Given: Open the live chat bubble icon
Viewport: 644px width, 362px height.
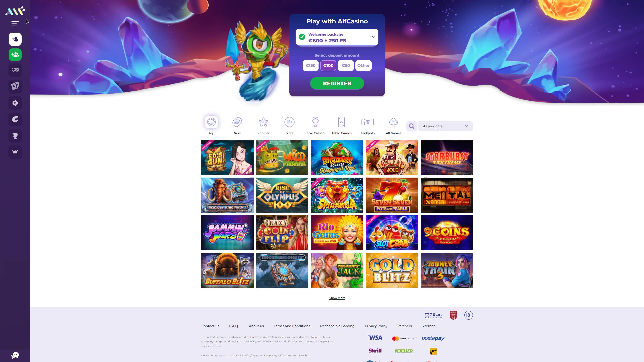Looking at the screenshot, I should (x=15, y=355).
